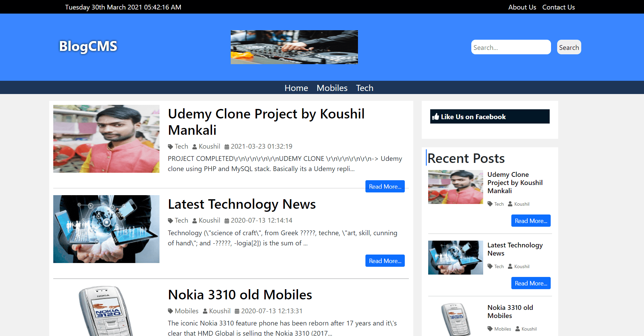The width and height of the screenshot is (644, 336).
Task: Click the Mobiles tag label in Nokia main post
Action: coord(187,311)
